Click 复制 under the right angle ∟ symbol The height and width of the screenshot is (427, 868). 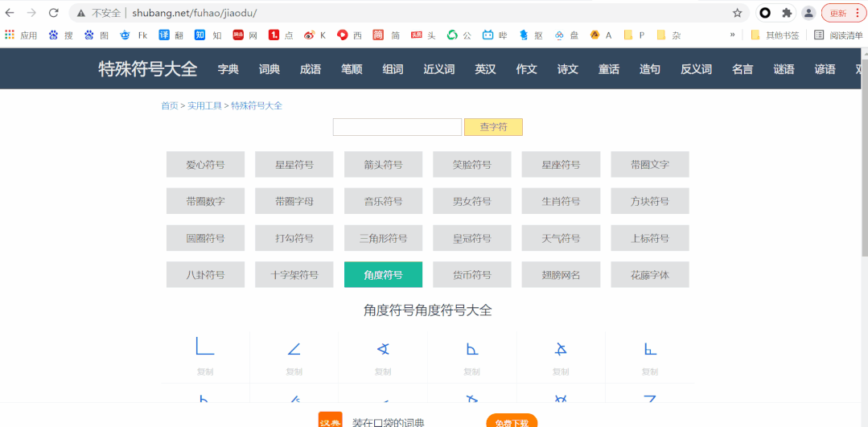tap(205, 372)
